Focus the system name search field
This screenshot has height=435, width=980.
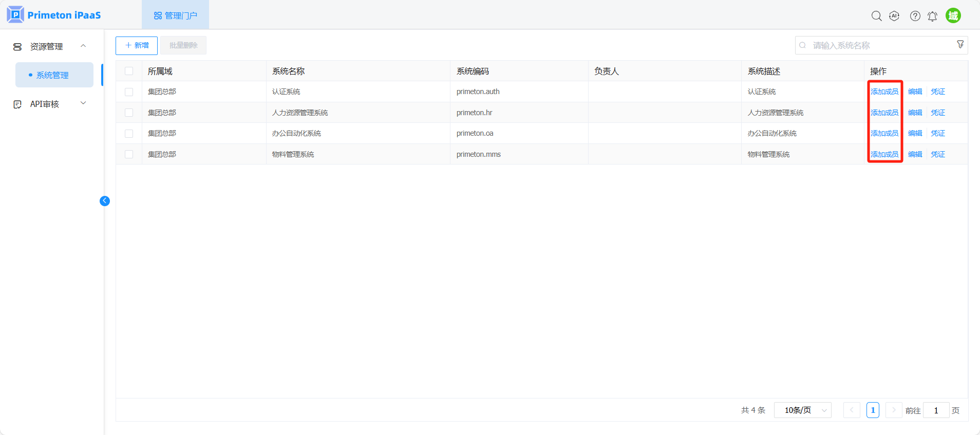[878, 45]
